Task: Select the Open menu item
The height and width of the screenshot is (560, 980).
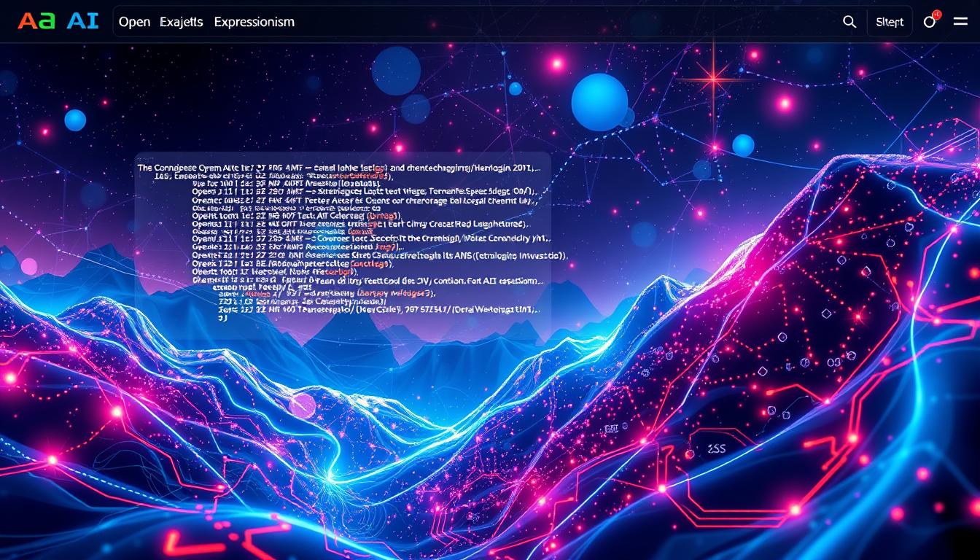Action: (134, 22)
